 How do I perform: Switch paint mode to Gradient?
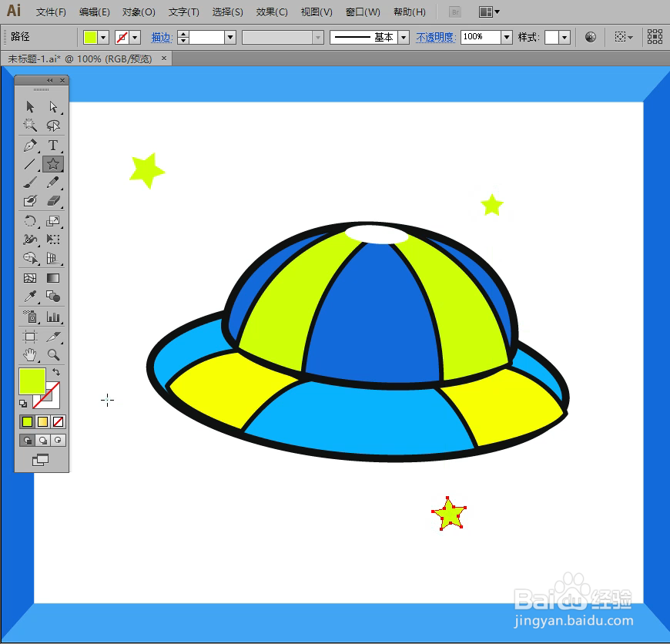(42, 422)
